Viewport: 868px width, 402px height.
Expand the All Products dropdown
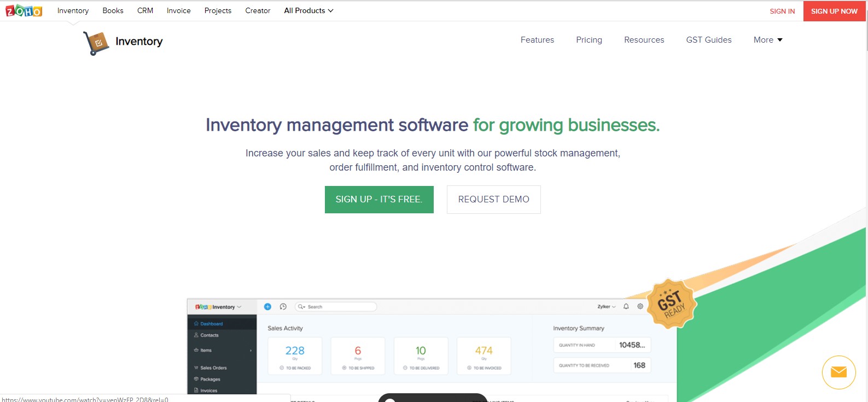coord(308,10)
